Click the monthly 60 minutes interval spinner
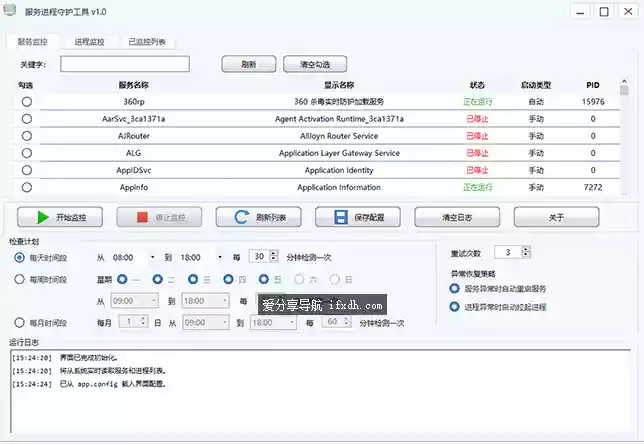Screen dimensions: 644x444 [x=337, y=321]
